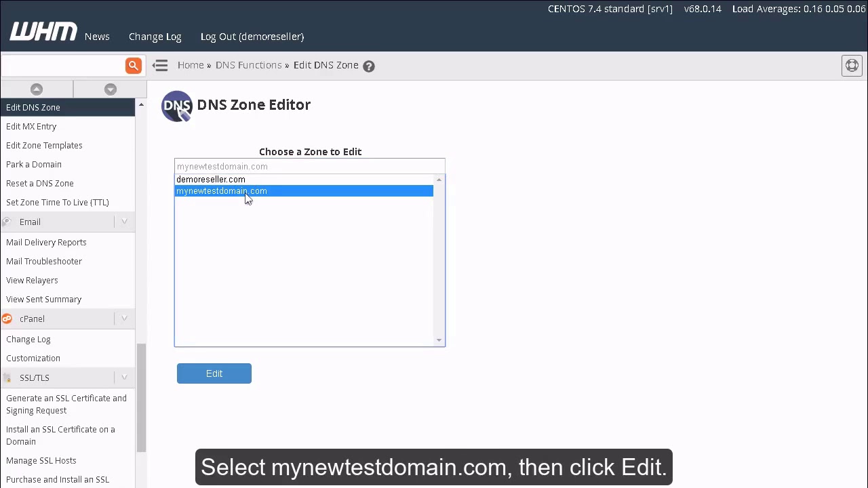Open Change Log in the top menu
The width and height of the screenshot is (868, 488).
pyautogui.click(x=155, y=37)
